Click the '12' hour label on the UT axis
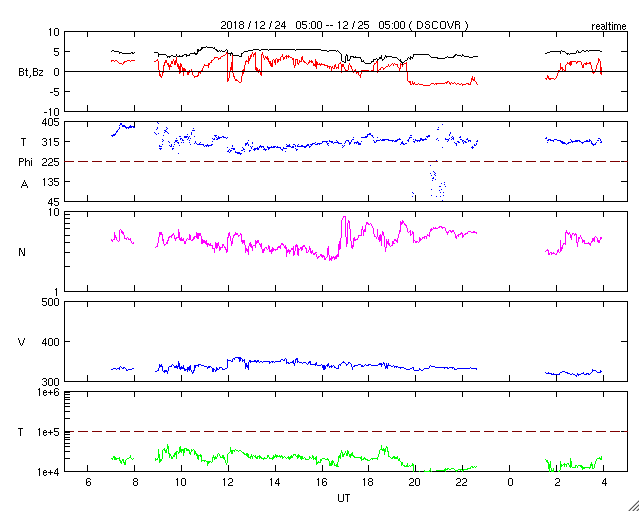 click(228, 483)
